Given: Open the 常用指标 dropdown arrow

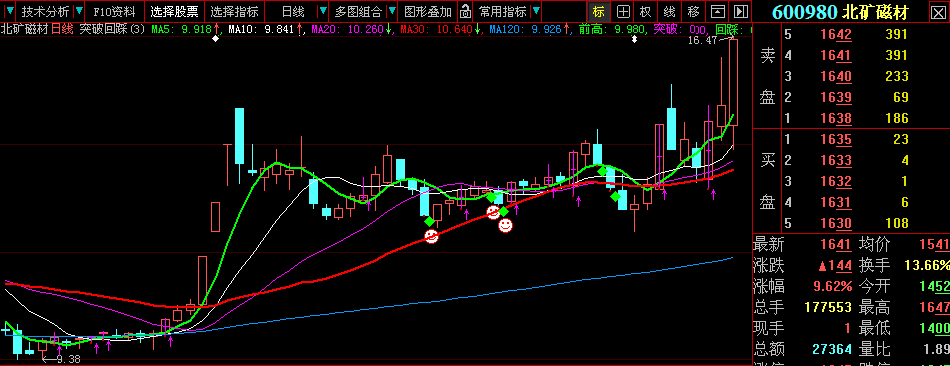Looking at the screenshot, I should click(x=535, y=11).
